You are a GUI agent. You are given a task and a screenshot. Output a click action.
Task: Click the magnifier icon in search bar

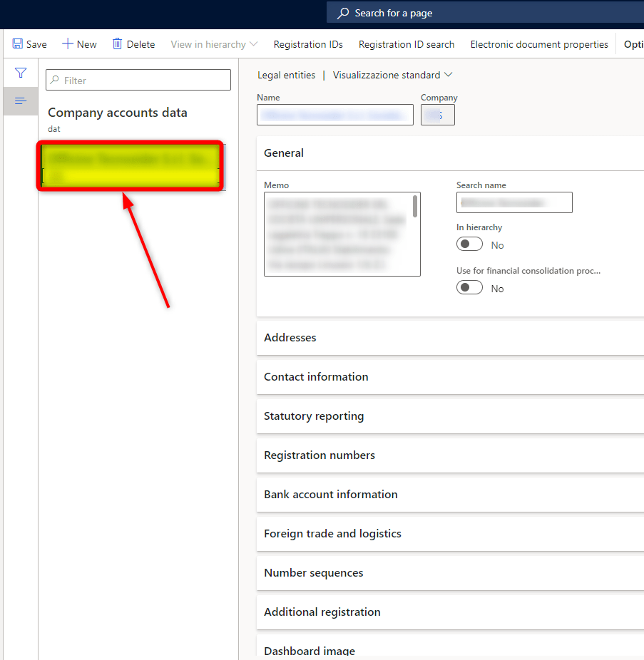tap(344, 13)
